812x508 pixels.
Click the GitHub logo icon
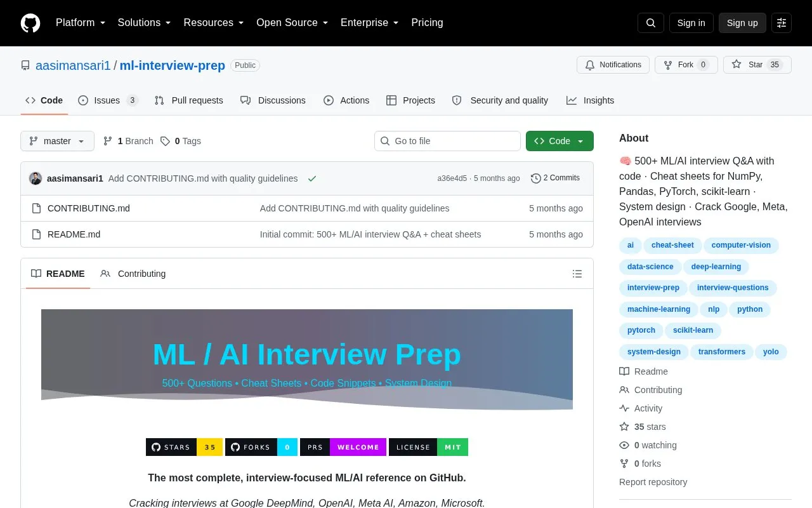tap(30, 23)
